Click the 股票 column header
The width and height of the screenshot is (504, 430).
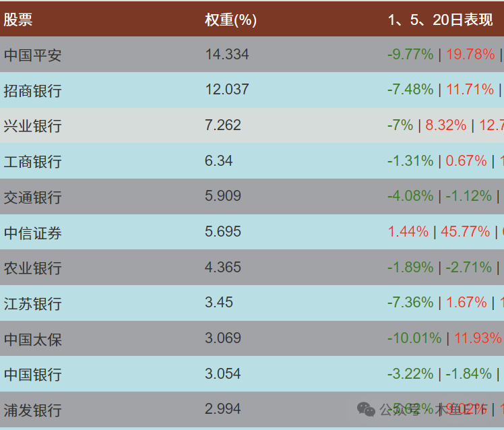18,20
